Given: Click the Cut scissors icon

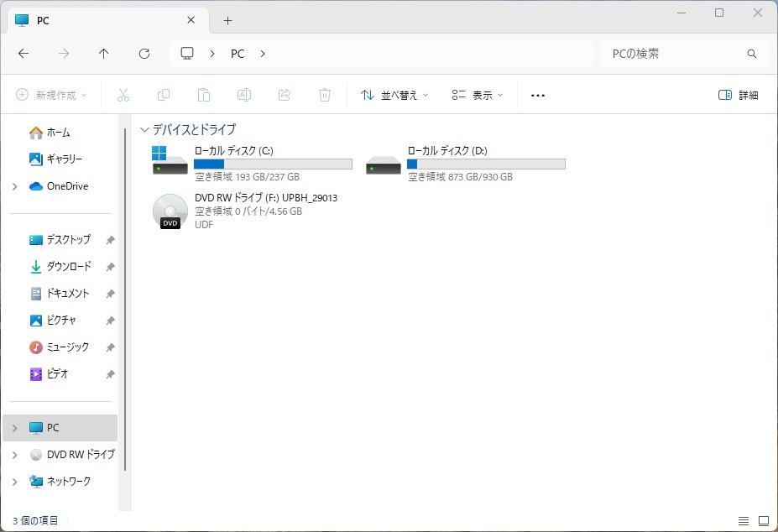Looking at the screenshot, I should pos(123,95).
